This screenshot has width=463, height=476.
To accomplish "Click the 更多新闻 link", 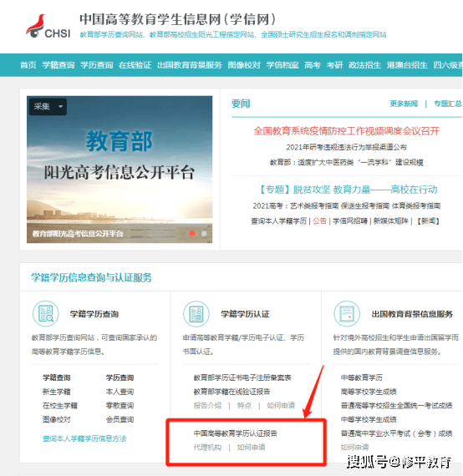I will (404, 104).
